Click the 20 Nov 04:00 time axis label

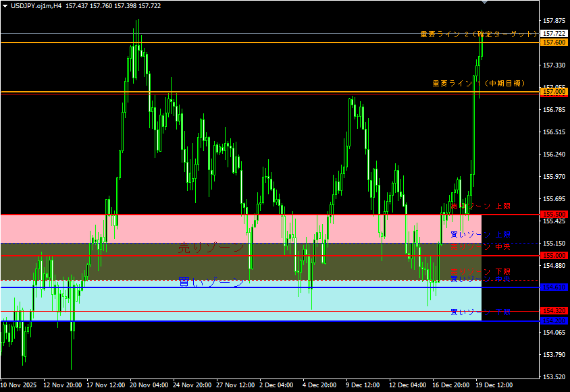pos(150,385)
